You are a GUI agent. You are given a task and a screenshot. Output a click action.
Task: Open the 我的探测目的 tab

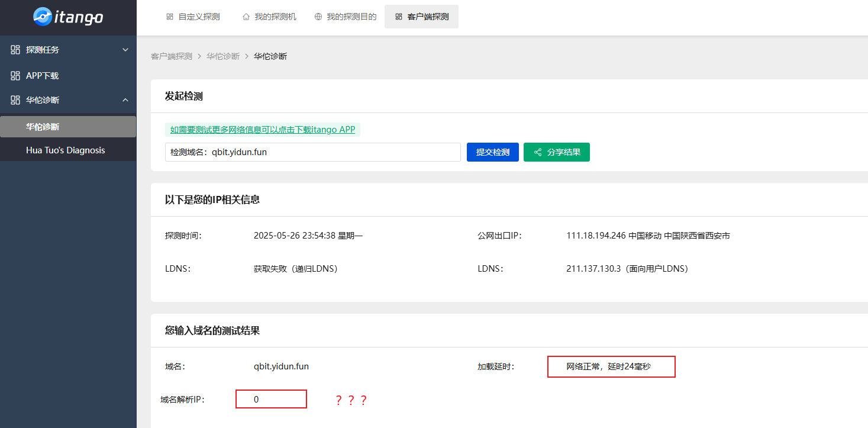[x=346, y=17]
